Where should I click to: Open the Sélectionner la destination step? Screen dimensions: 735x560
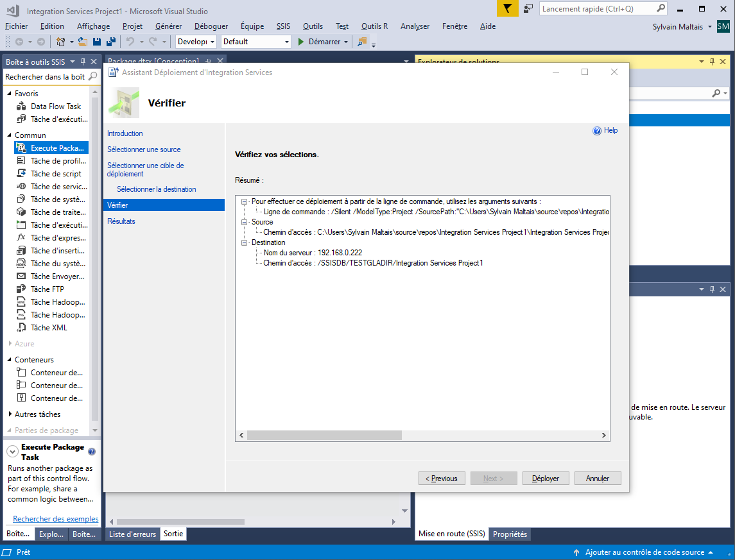point(157,189)
